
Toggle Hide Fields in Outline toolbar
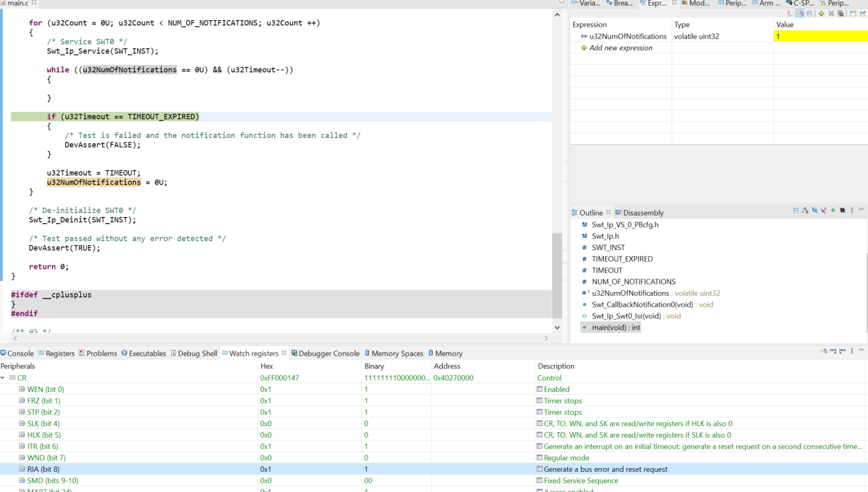click(815, 210)
